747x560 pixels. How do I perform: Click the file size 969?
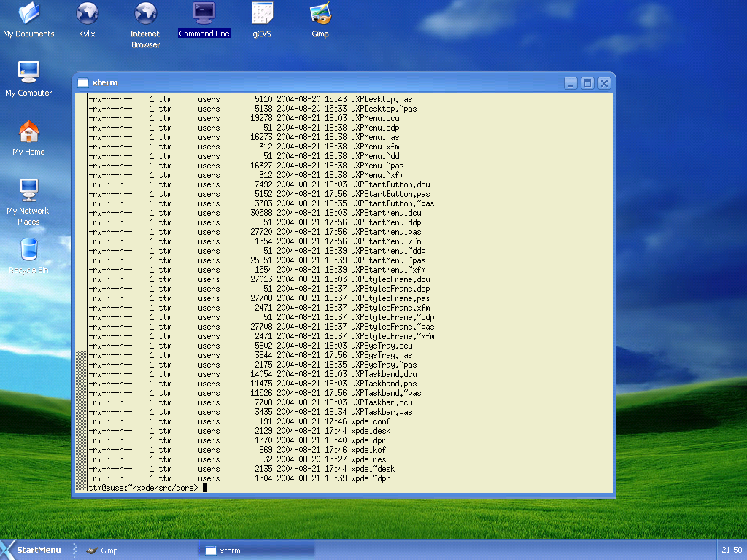coord(266,450)
